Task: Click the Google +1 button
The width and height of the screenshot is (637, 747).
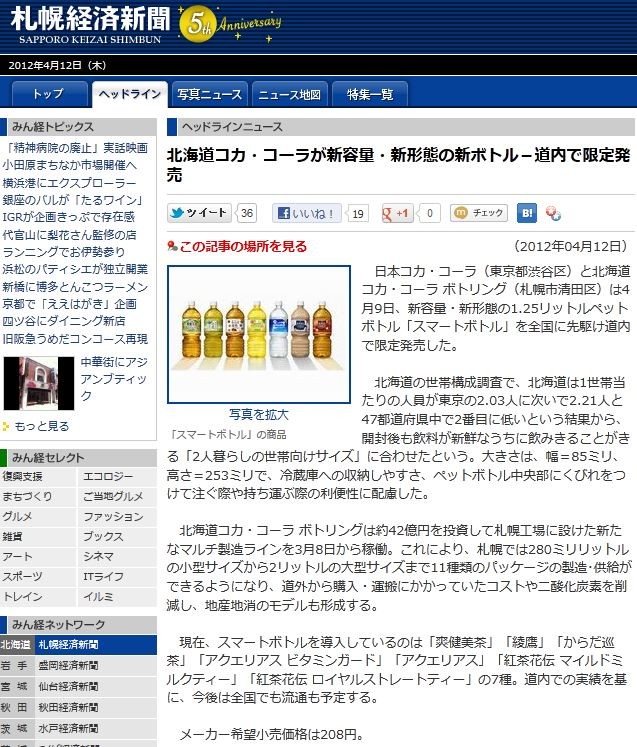Action: coord(397,213)
